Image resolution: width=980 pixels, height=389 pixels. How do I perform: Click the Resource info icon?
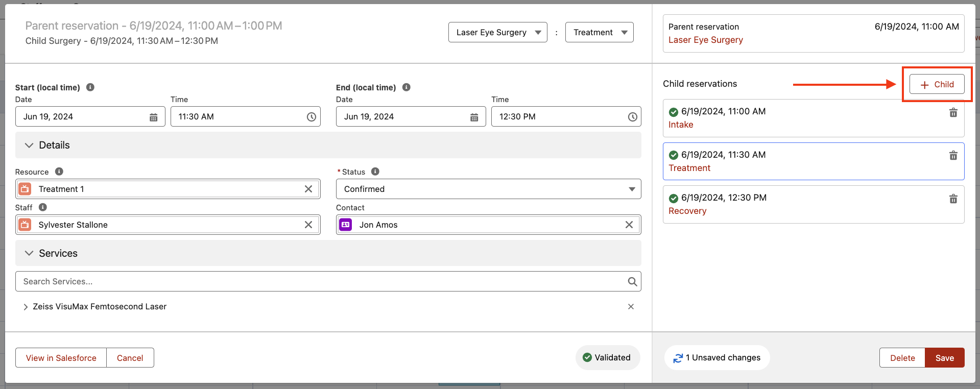[x=59, y=172]
